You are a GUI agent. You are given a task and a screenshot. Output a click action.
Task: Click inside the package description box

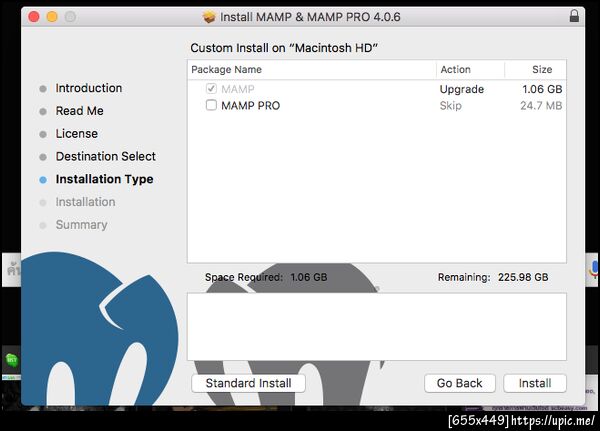(377, 327)
